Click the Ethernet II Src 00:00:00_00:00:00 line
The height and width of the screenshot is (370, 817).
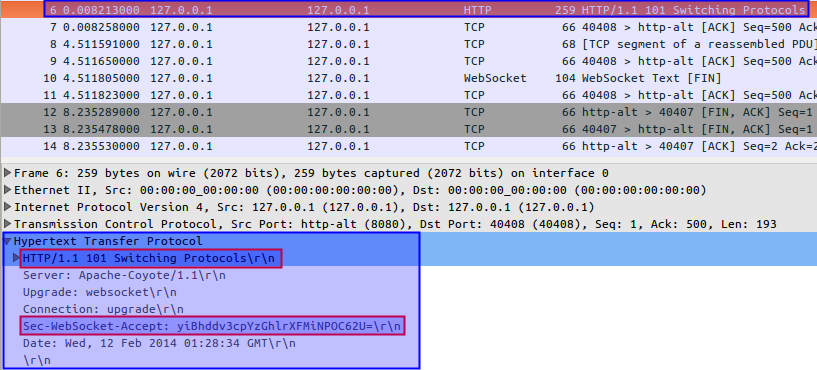(360, 190)
